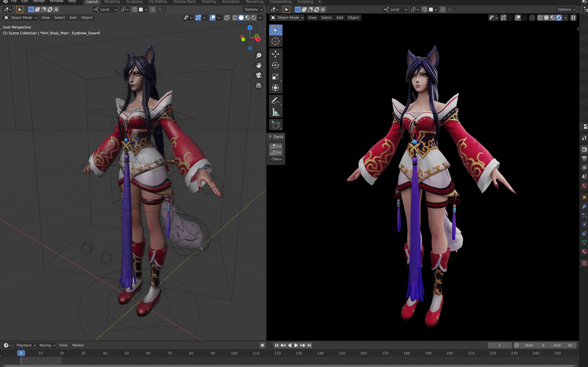Open the Add menu in left viewport

point(73,17)
